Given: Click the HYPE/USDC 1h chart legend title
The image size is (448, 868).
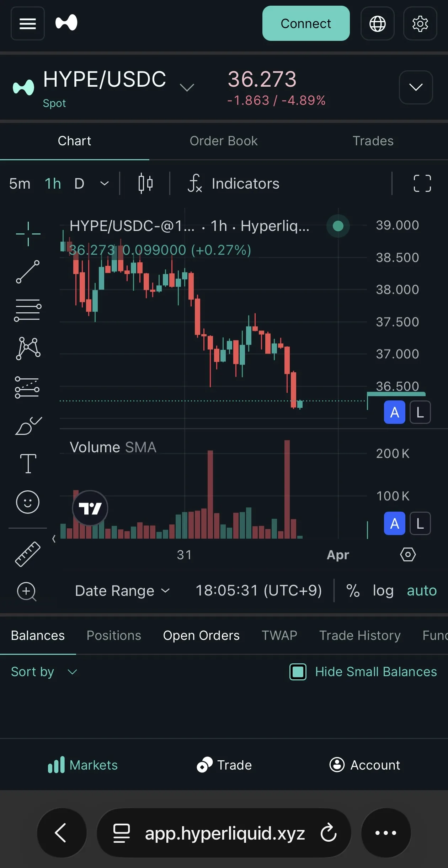Looking at the screenshot, I should [x=190, y=226].
